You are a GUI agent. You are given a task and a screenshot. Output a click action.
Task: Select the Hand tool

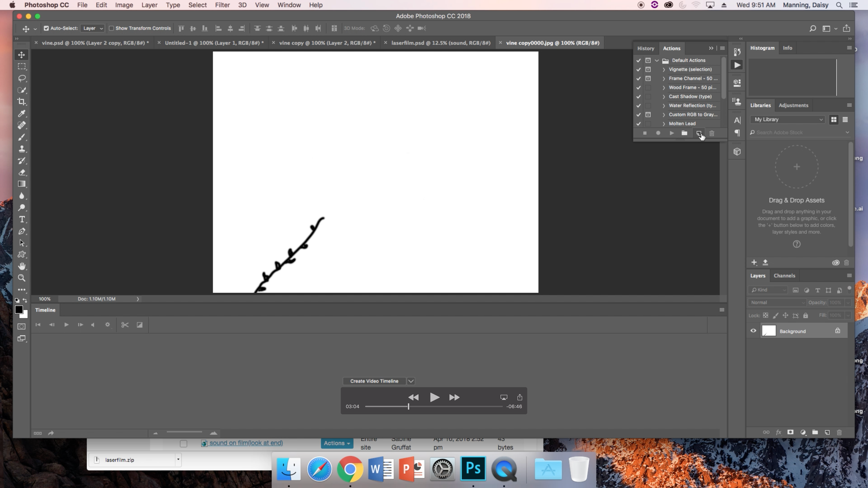click(x=22, y=266)
